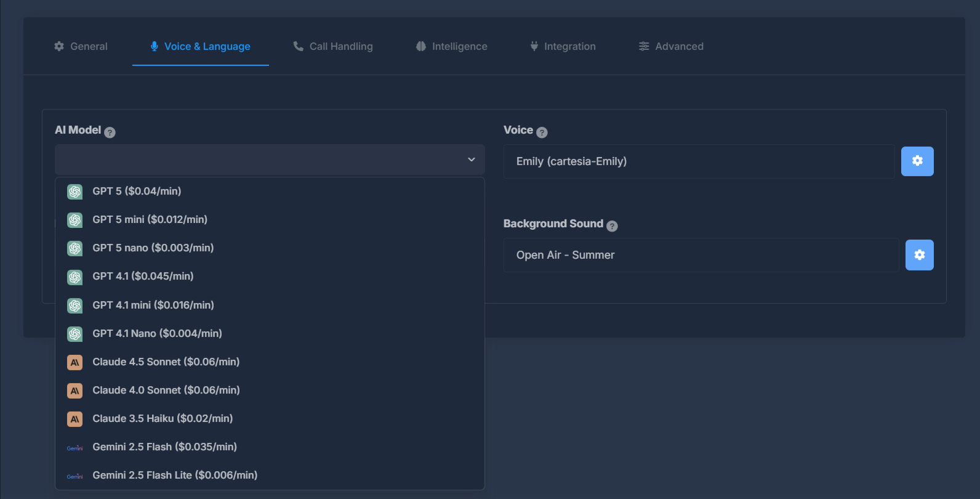Open the General tab
Viewport: 980px width, 499px height.
[81, 46]
